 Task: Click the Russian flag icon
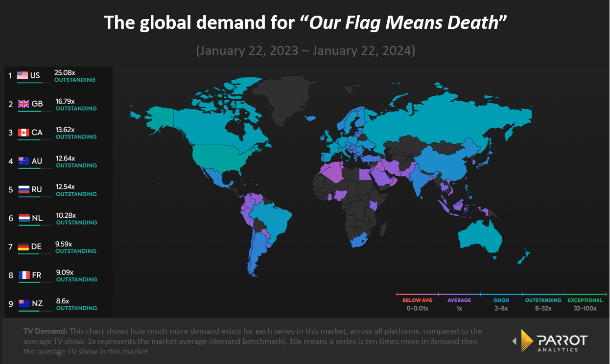point(24,189)
